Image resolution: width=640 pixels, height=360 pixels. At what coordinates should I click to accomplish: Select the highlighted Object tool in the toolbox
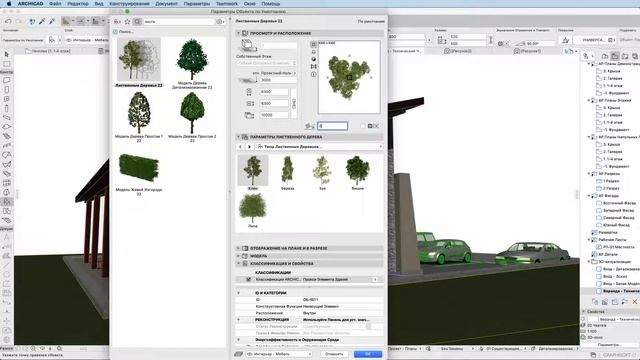7,202
